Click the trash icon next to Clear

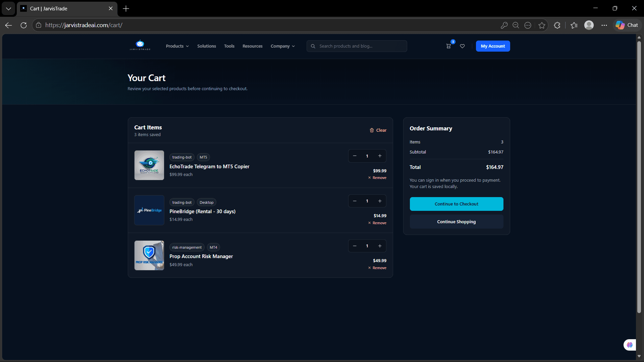pyautogui.click(x=372, y=130)
